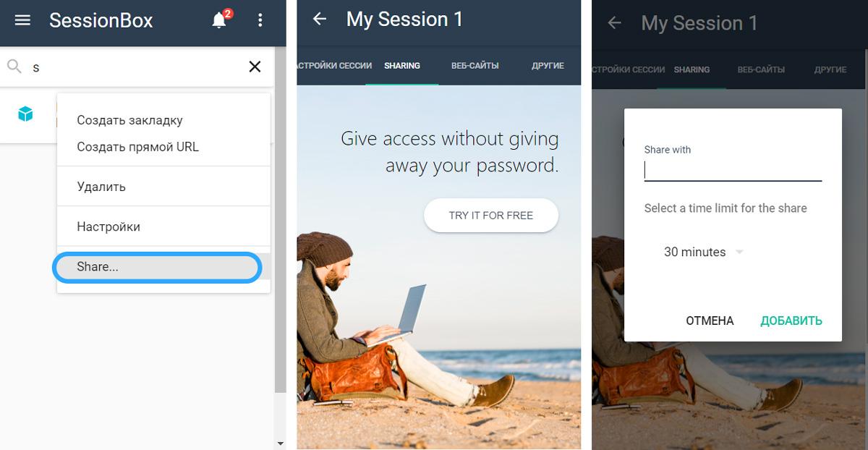
Task: Switch to ВЕБ-САЙТЫ tab in middle panel
Action: pos(475,66)
